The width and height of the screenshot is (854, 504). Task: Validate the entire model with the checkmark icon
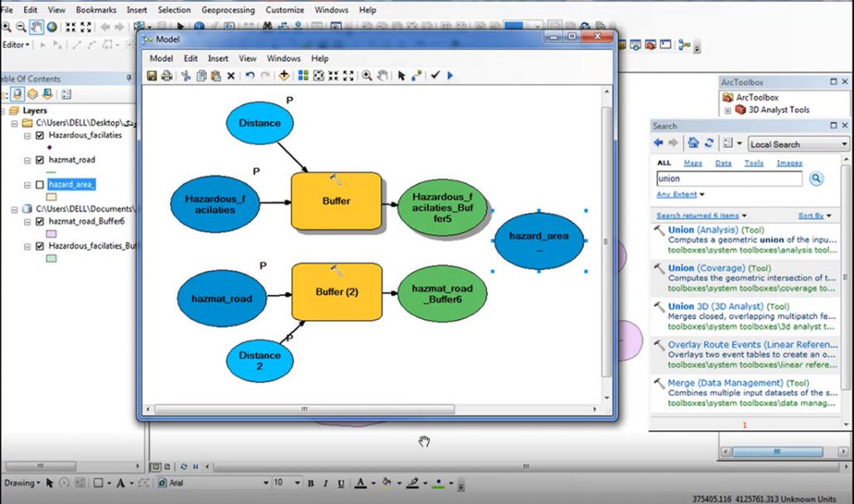point(435,75)
